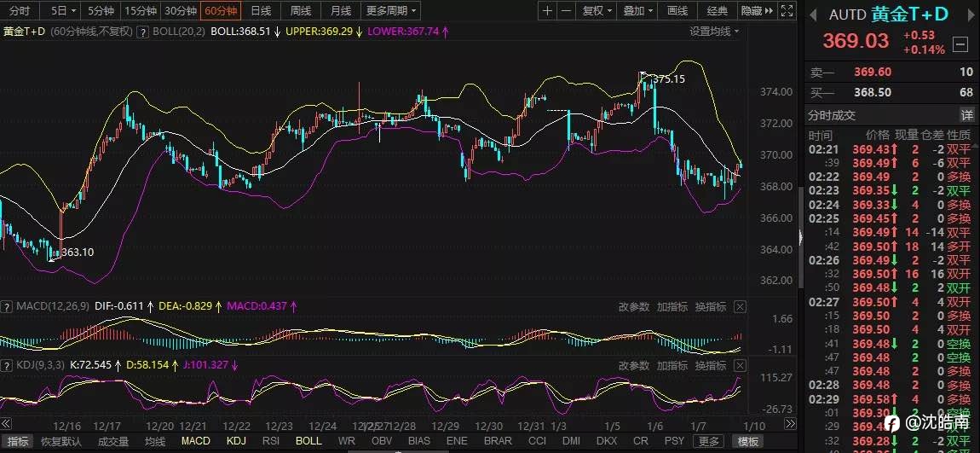Click 指标 button at bottom left

tap(16, 441)
